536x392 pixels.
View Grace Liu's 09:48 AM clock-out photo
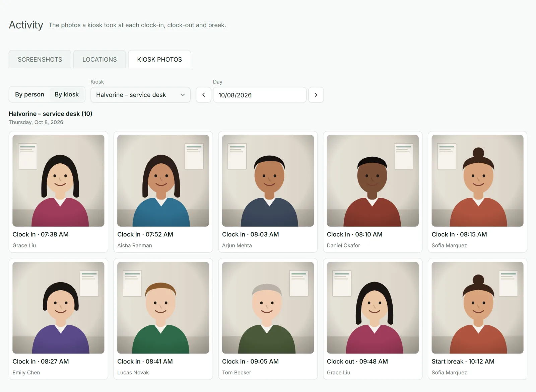click(x=373, y=308)
